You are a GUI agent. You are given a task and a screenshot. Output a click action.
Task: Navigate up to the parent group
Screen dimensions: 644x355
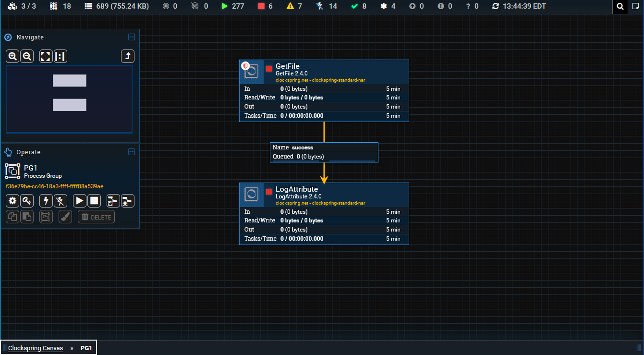128,56
